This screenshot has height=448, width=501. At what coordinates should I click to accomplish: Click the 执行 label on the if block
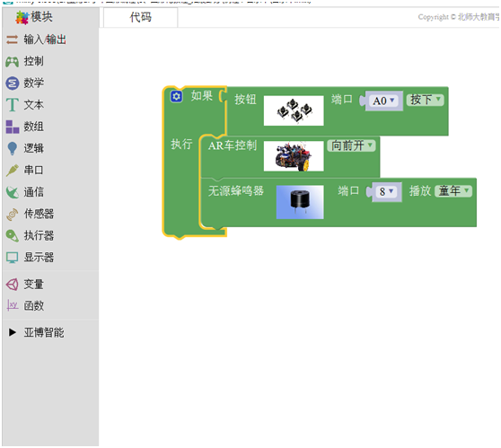coord(181,145)
